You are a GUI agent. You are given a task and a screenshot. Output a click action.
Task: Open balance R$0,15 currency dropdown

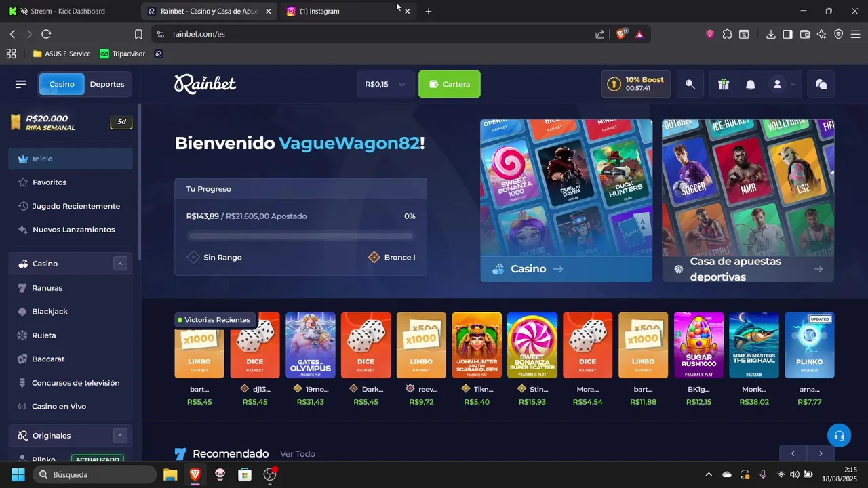[x=385, y=84]
